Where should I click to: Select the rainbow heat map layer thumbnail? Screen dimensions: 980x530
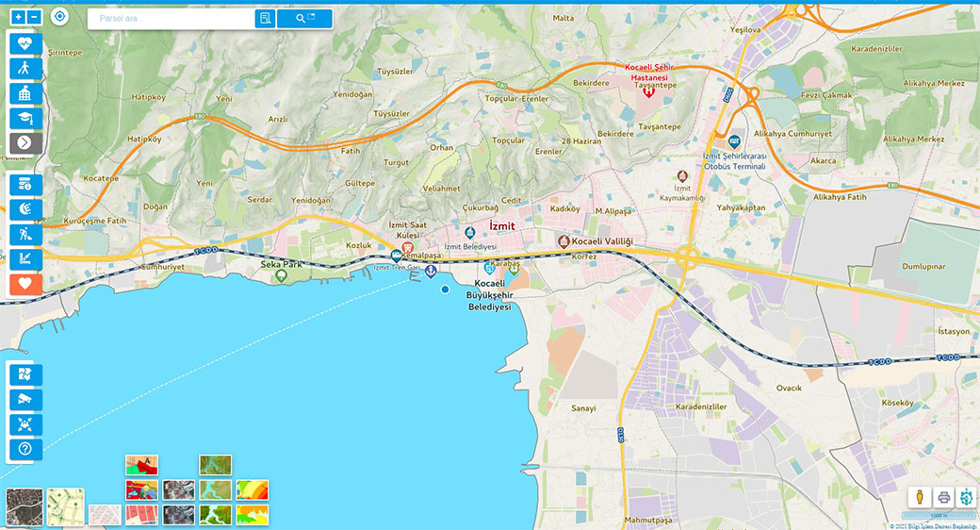coord(253,490)
